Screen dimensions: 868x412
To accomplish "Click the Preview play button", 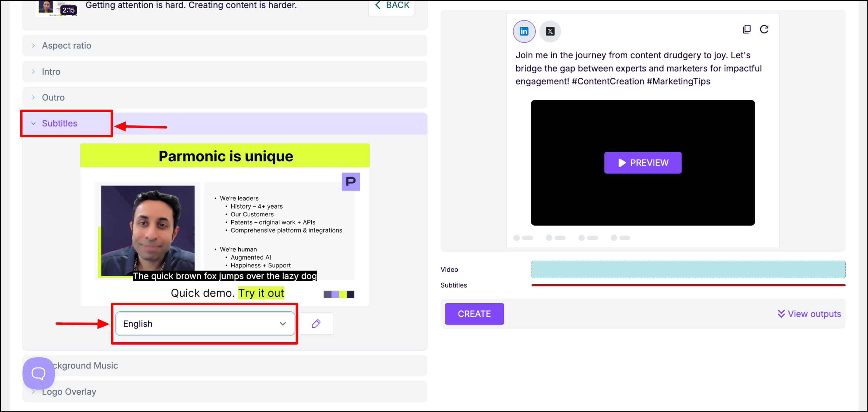I will point(643,163).
